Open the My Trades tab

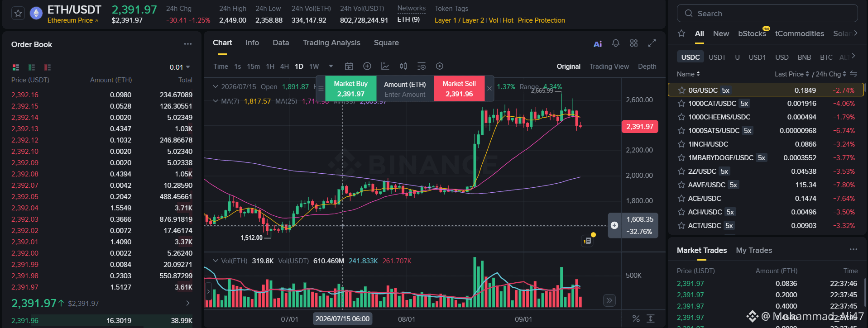[754, 250]
